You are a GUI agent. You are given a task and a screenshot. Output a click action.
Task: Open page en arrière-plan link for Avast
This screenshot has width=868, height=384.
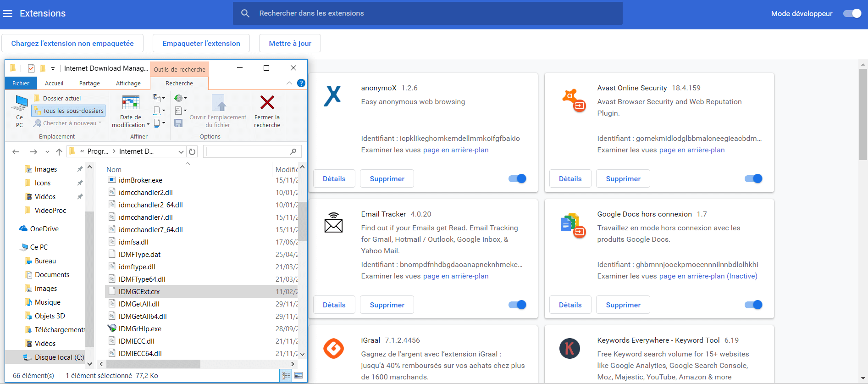coord(691,150)
